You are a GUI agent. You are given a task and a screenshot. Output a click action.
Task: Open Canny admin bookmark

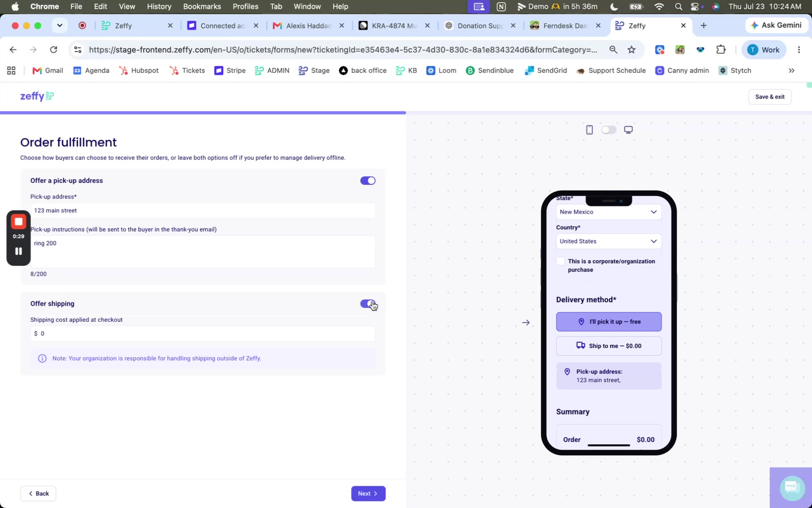coord(682,71)
